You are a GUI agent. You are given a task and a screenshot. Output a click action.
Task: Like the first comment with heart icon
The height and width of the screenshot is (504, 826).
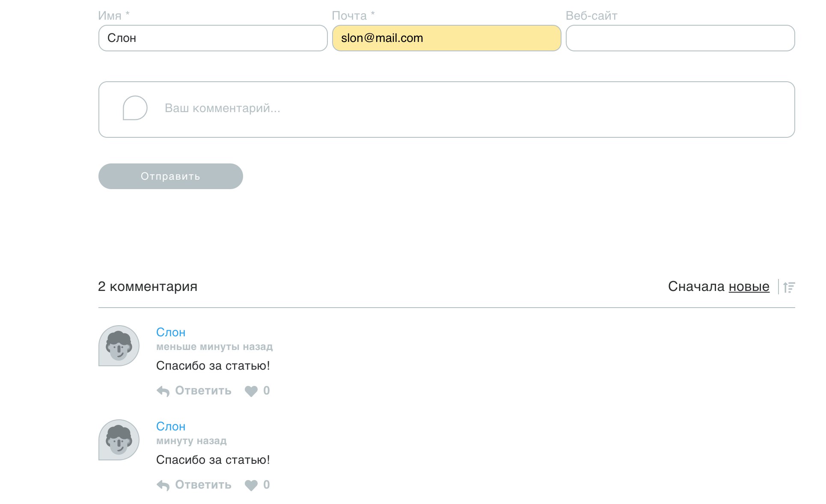click(x=251, y=391)
